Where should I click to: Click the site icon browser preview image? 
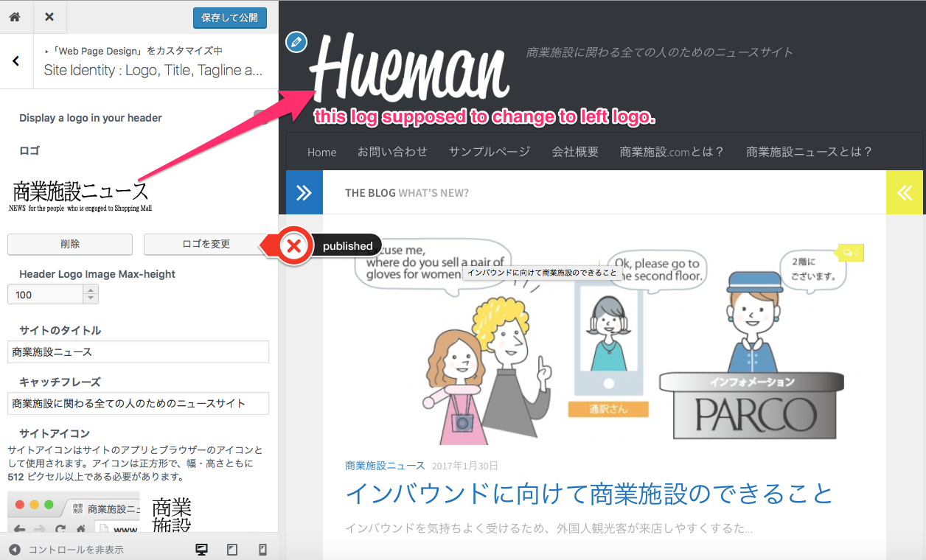click(74, 512)
